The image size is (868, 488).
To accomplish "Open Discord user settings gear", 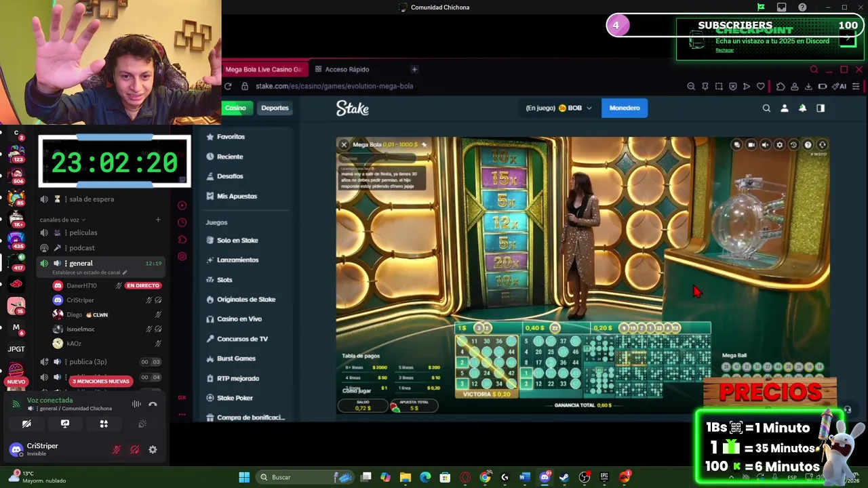I will (x=153, y=449).
